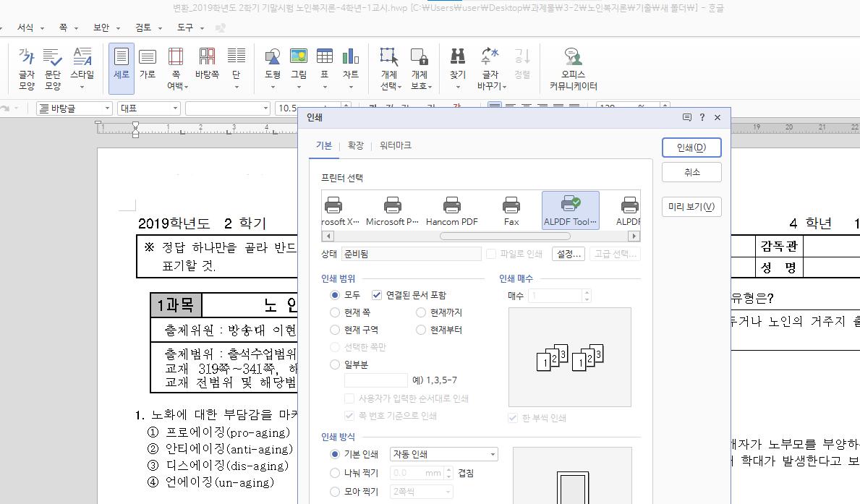The image size is (860, 504).
Task: Expand the 서식 menu arrow
Action: coord(42,28)
